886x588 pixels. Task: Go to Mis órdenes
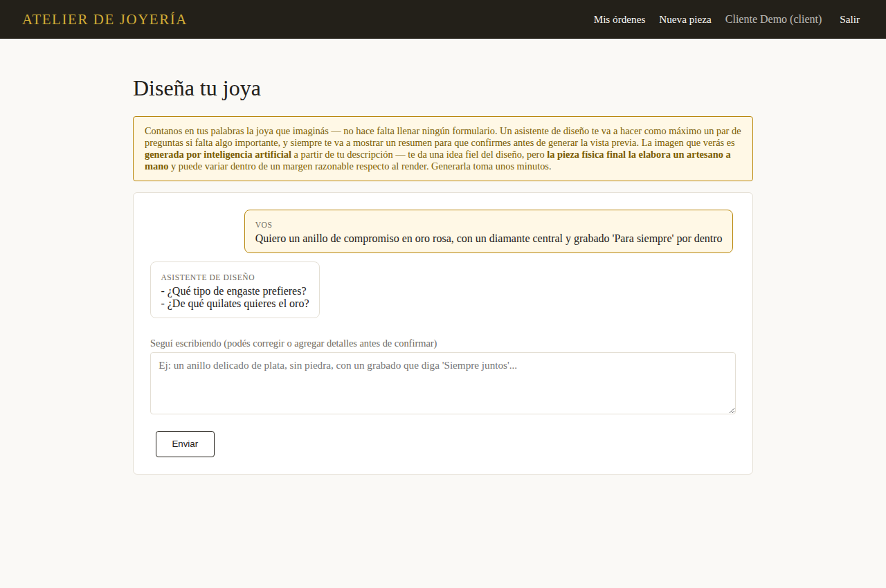pyautogui.click(x=620, y=19)
